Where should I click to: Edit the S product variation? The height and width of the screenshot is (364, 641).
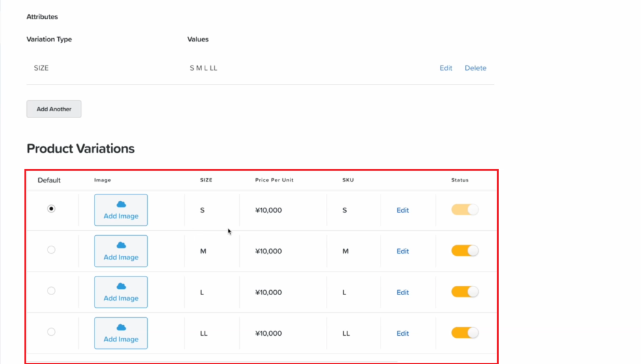[403, 210]
